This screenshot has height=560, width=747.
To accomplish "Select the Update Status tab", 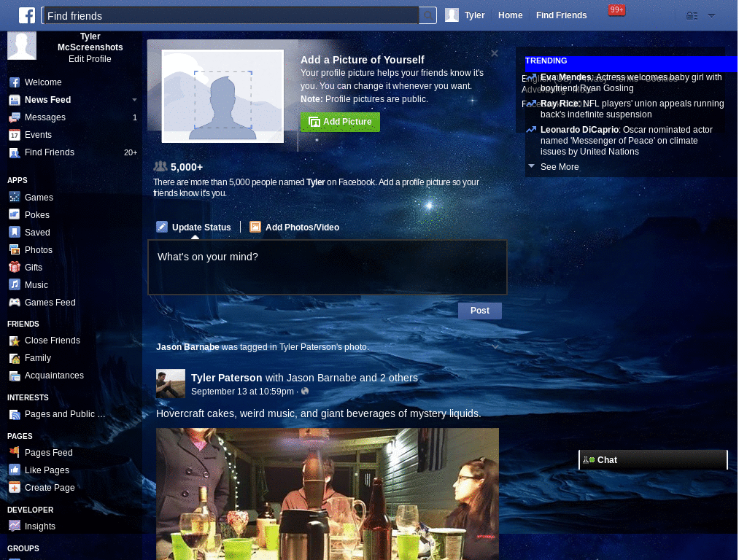I will [193, 227].
